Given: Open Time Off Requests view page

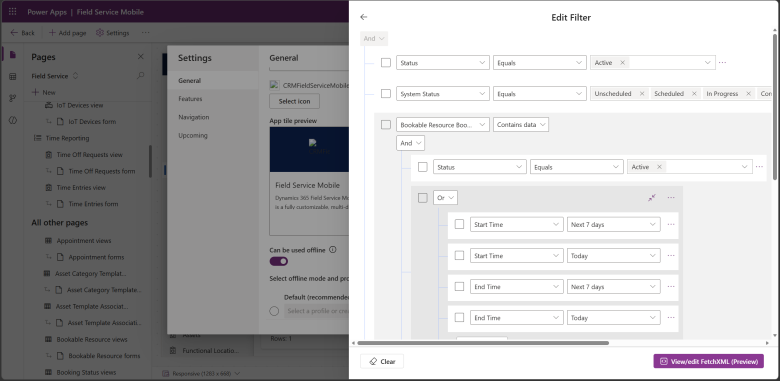Looking at the screenshot, I should pyautogui.click(x=90, y=155).
